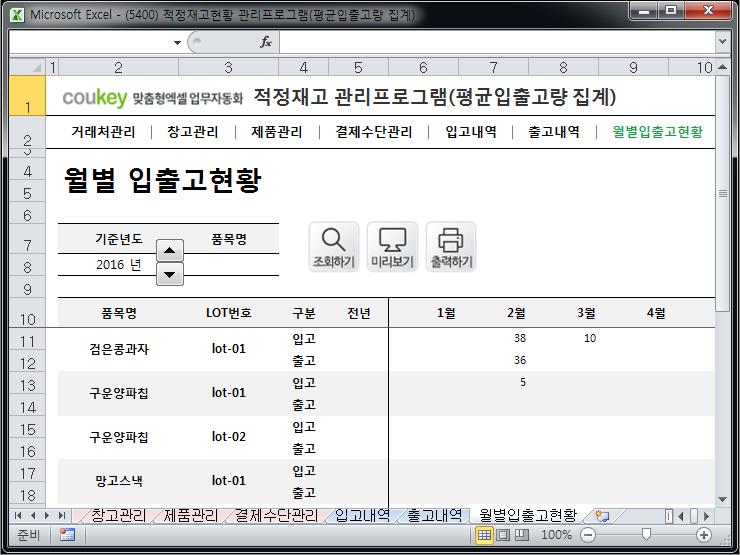This screenshot has width=740, height=555.
Task: Switch to Normal view icon
Action: click(x=484, y=535)
